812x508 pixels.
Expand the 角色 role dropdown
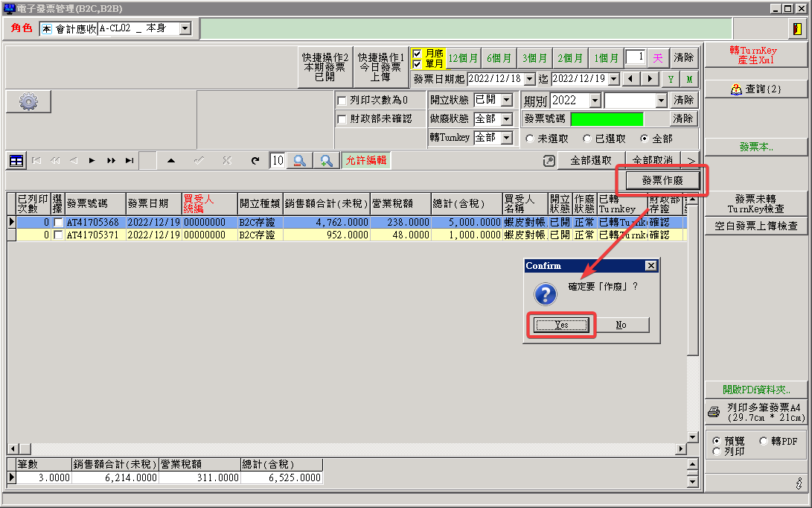(185, 28)
